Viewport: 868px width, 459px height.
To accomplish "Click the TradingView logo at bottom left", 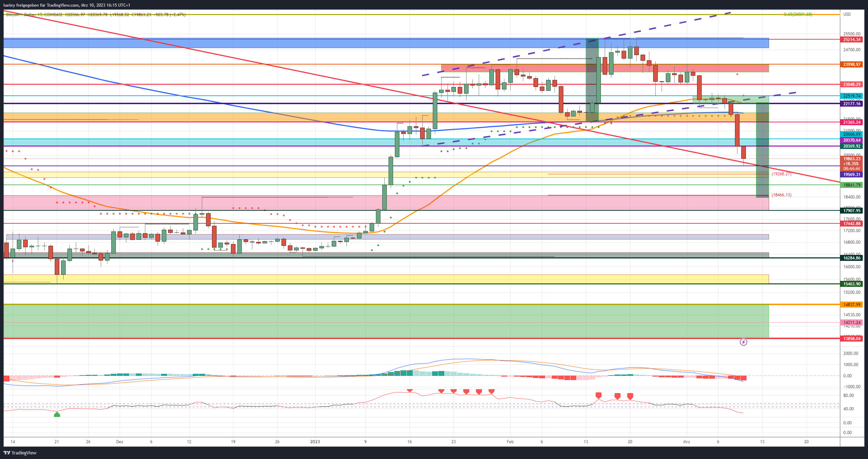I will 20,453.
